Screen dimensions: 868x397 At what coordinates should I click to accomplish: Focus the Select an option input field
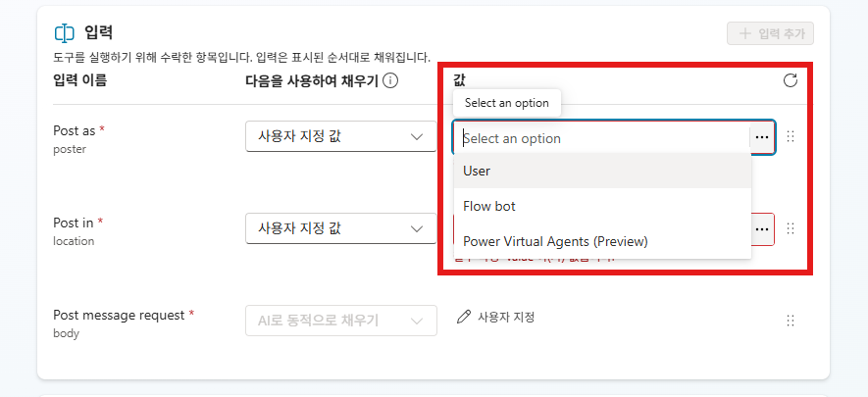click(x=603, y=137)
